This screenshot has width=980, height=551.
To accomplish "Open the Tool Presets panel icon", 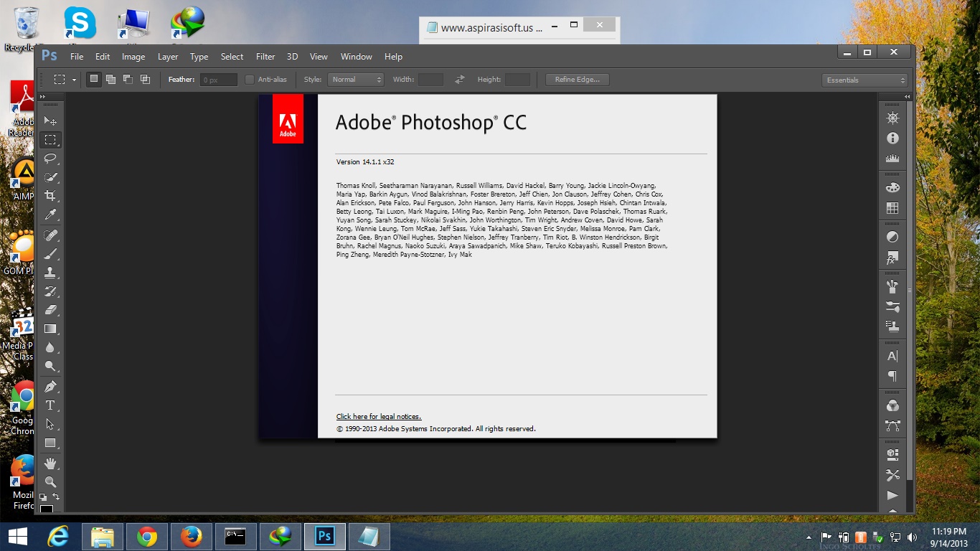I will tap(892, 475).
